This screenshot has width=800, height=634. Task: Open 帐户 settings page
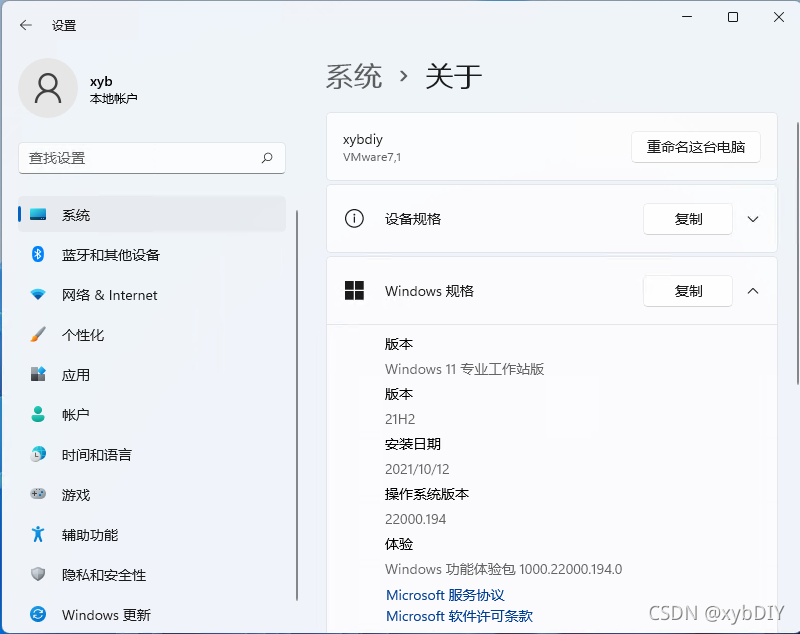point(152,414)
